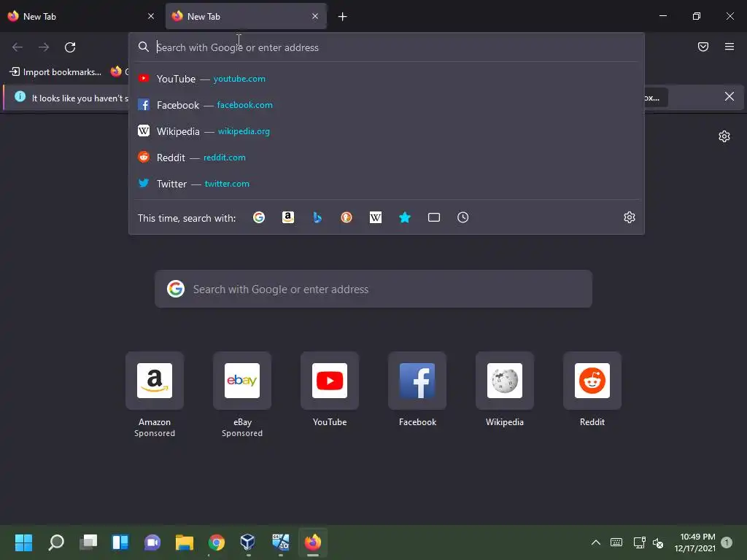Screen dimensions: 747x560
Task: Choose Facebook suggestion facebook.com
Action: pos(387,105)
